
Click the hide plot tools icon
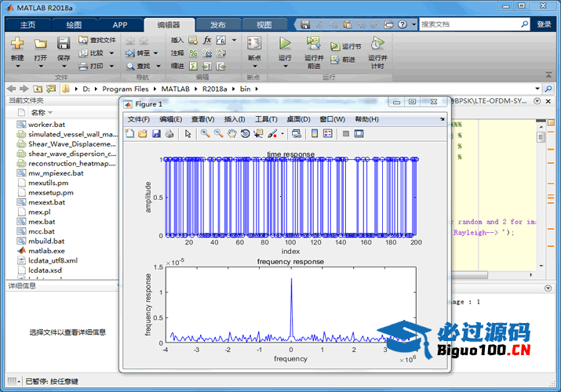(345, 133)
